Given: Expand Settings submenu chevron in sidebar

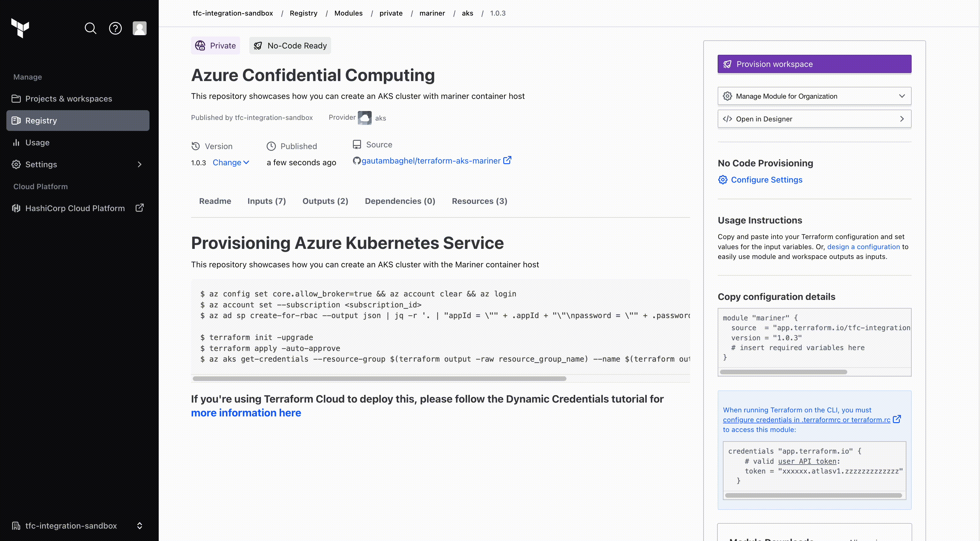Looking at the screenshot, I should point(139,165).
